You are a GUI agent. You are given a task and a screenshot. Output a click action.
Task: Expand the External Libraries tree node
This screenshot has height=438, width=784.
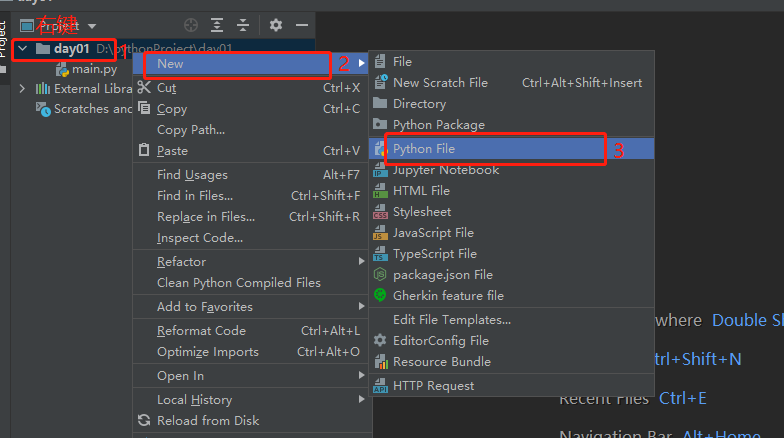22,88
